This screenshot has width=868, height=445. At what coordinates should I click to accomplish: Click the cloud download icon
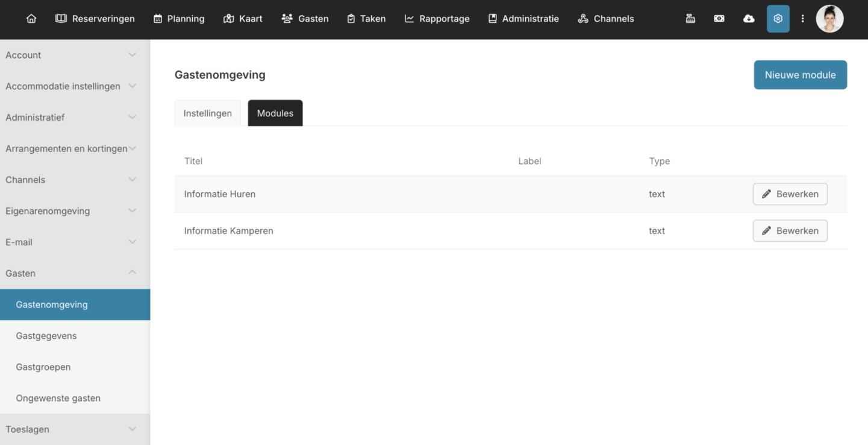[x=749, y=19]
